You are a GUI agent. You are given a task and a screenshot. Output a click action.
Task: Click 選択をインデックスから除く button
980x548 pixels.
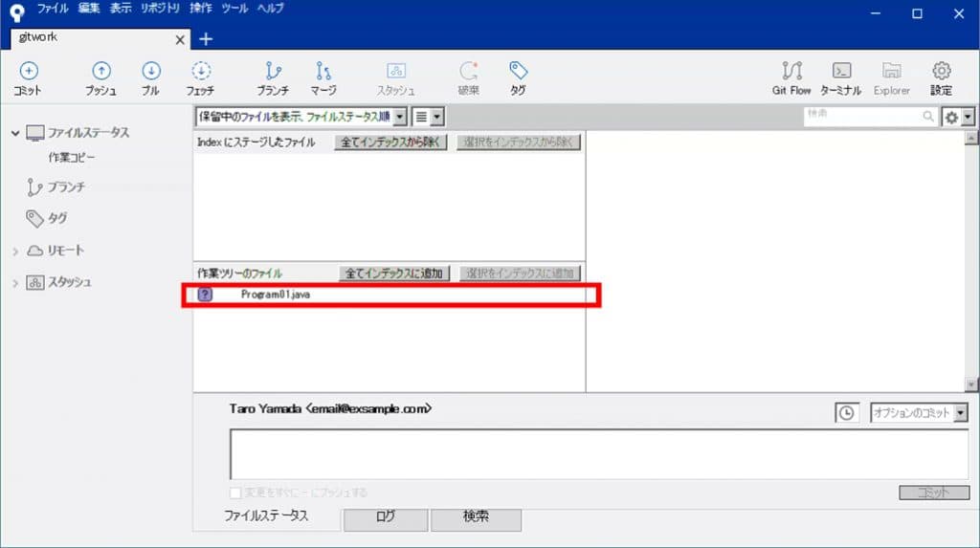518,142
